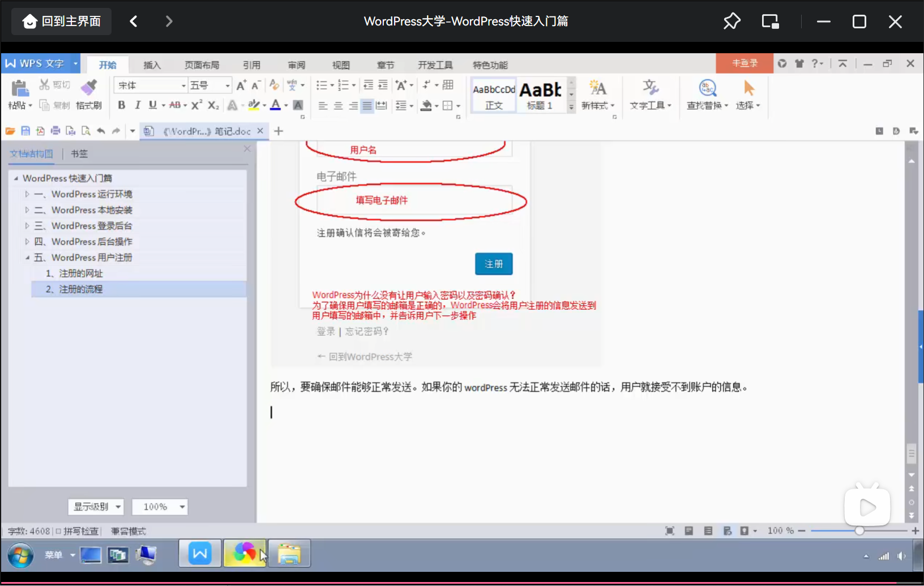Click the save disk icon in quick toolbar
The width and height of the screenshot is (924, 586).
click(x=25, y=131)
